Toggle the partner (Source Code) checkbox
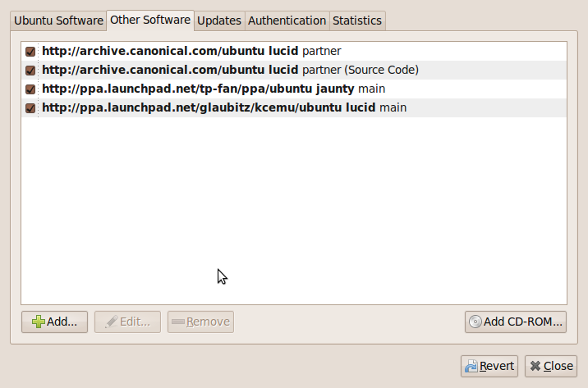 point(30,71)
